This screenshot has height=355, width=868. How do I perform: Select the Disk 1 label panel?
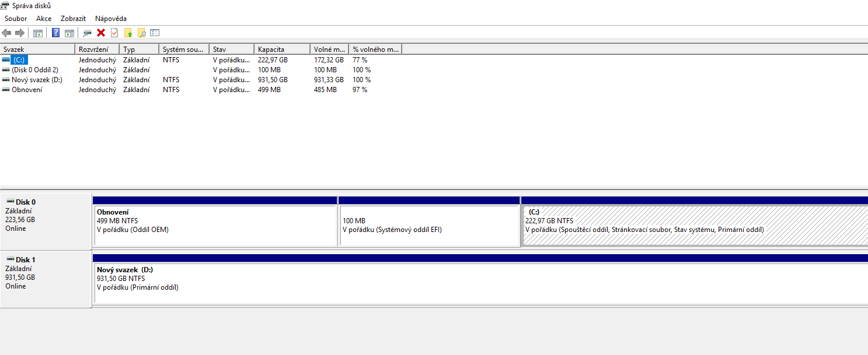tap(46, 279)
